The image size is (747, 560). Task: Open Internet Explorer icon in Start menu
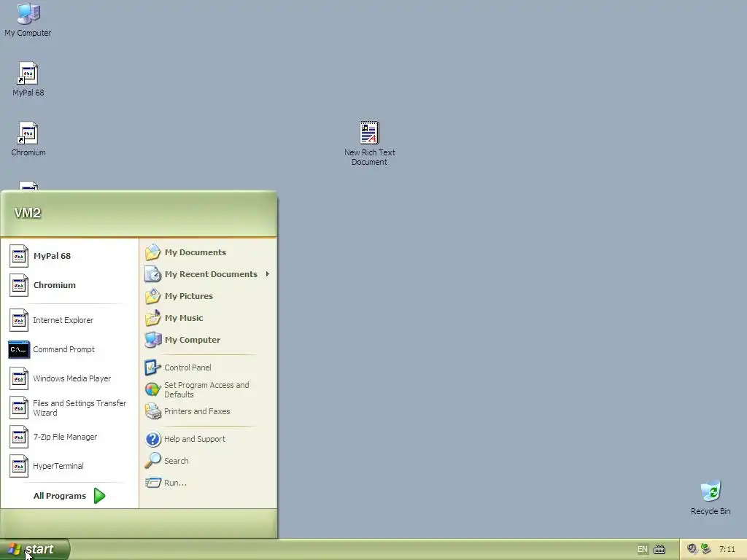coord(19,321)
